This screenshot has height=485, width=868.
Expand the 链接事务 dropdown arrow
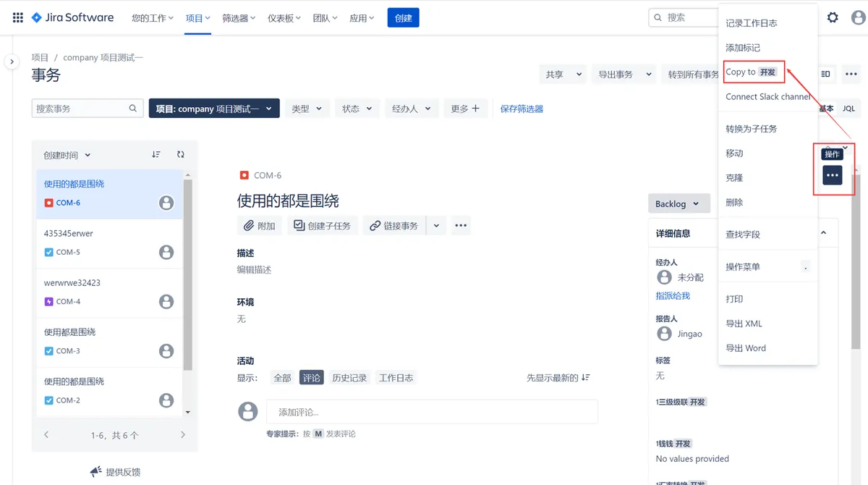point(436,226)
